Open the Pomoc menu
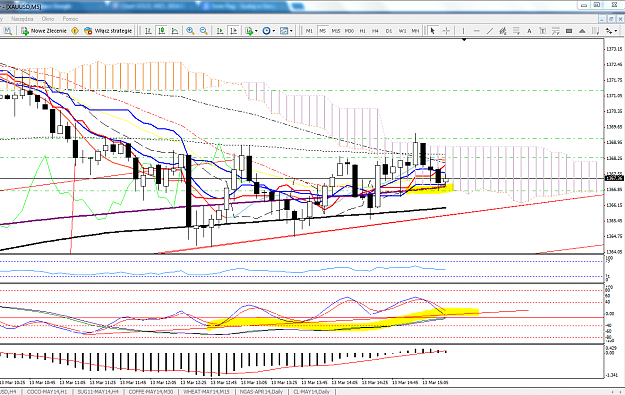Viewport: 625px width, 395px height. click(71, 19)
